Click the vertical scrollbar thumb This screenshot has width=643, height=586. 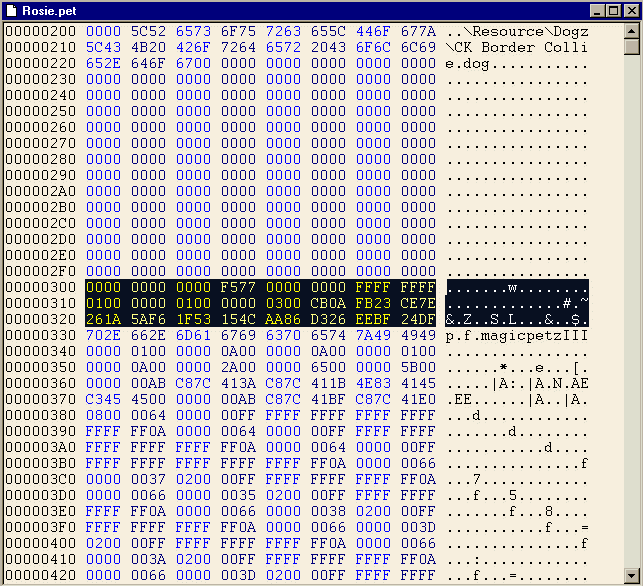[631, 46]
